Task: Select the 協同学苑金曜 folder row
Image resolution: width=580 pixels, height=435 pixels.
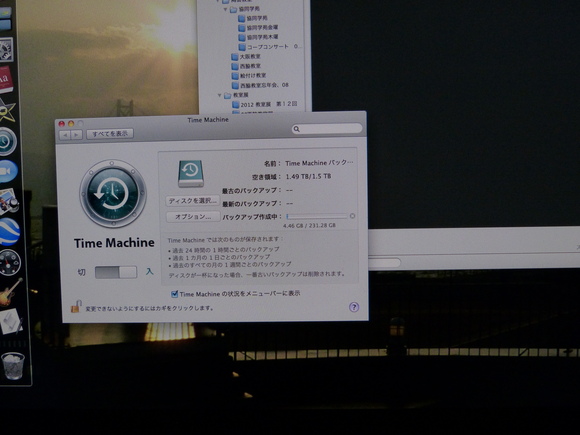Action: tap(258, 27)
